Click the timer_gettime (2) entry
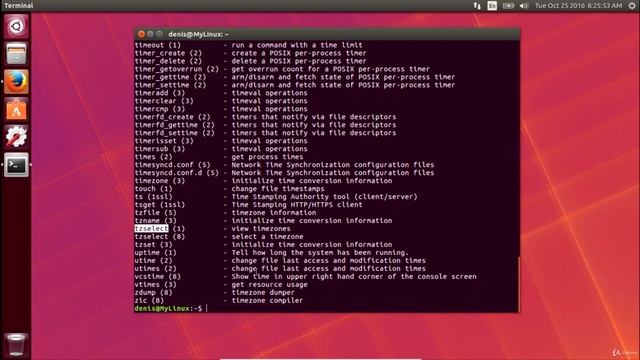Image resolution: width=640 pixels, height=360 pixels. 170,77
